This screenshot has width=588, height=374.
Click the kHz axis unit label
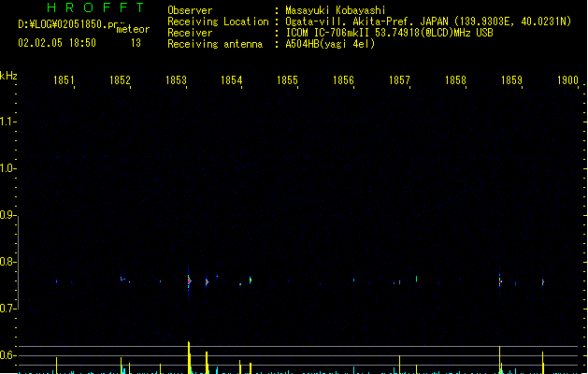(8, 76)
